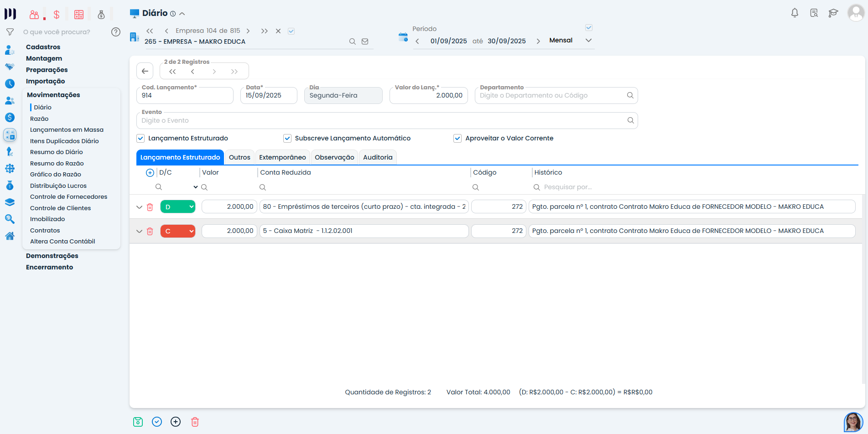Add a new line with plus icon beside D/C

tap(150, 173)
